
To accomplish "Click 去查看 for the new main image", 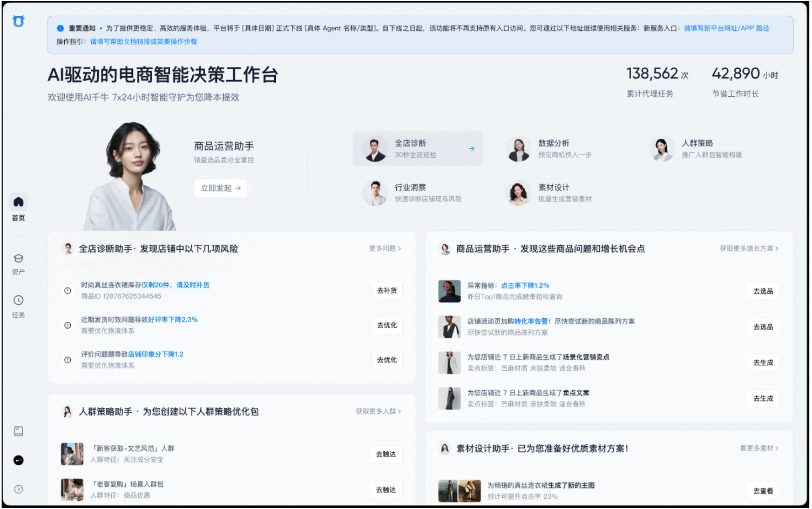I will click(763, 491).
